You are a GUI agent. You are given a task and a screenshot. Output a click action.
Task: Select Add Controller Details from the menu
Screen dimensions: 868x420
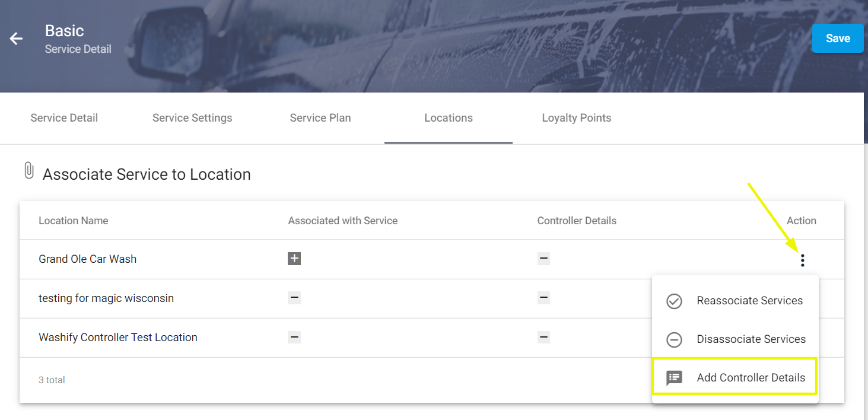[x=751, y=377]
